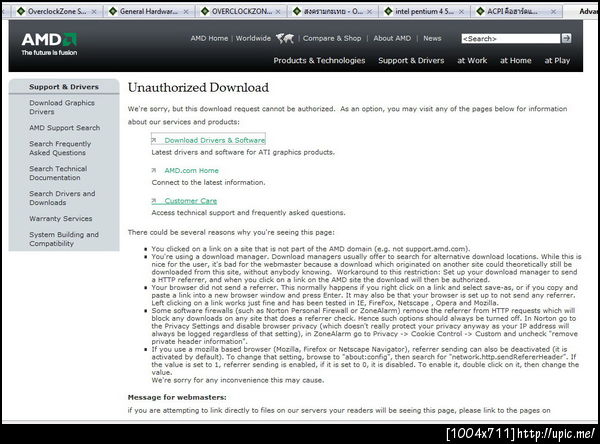600x444 pixels.
Task: Open Search Technical Documentation link
Action: (x=58, y=173)
